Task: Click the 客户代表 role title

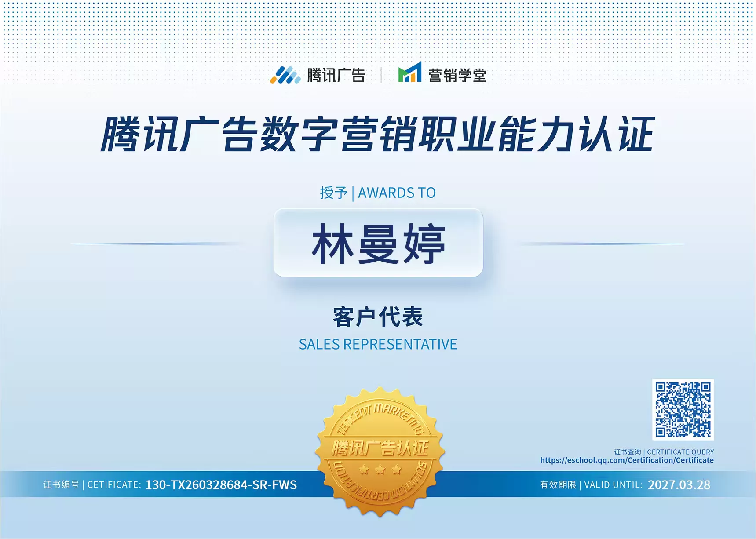Action: click(x=378, y=317)
